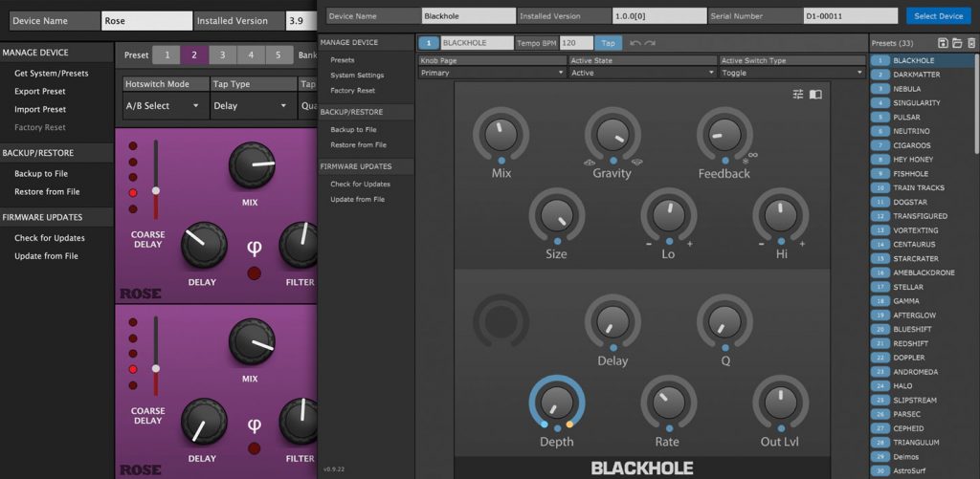Image resolution: width=980 pixels, height=479 pixels.
Task: Open the sliders settings icon on Blackhole panel
Action: coord(798,94)
